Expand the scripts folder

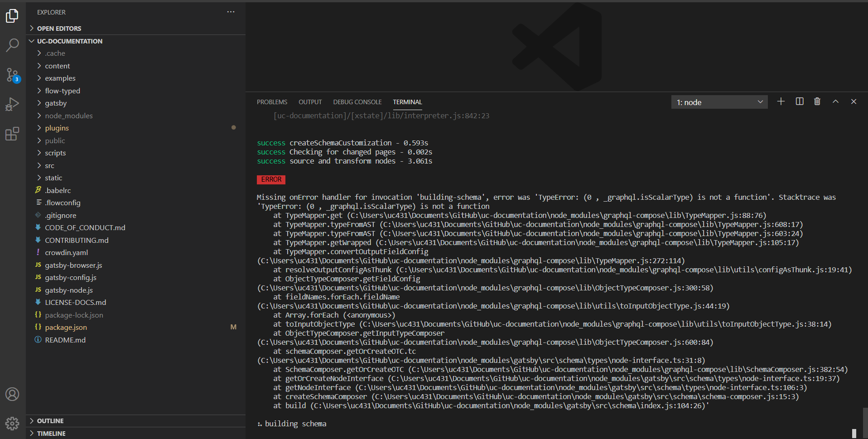click(x=136, y=153)
